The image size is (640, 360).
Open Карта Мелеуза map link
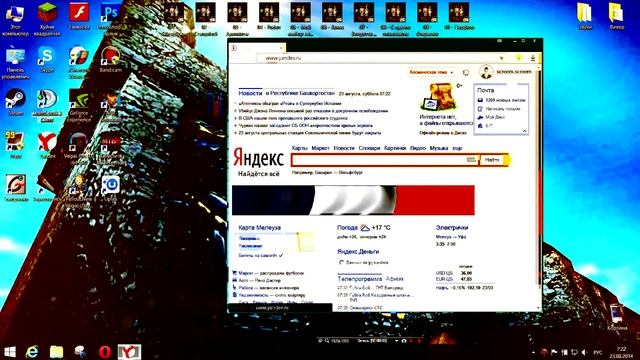[x=260, y=228]
